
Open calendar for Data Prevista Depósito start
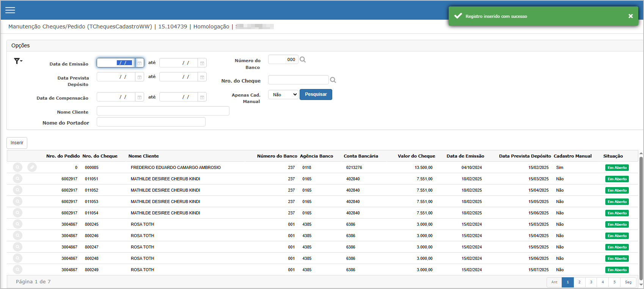[140, 77]
